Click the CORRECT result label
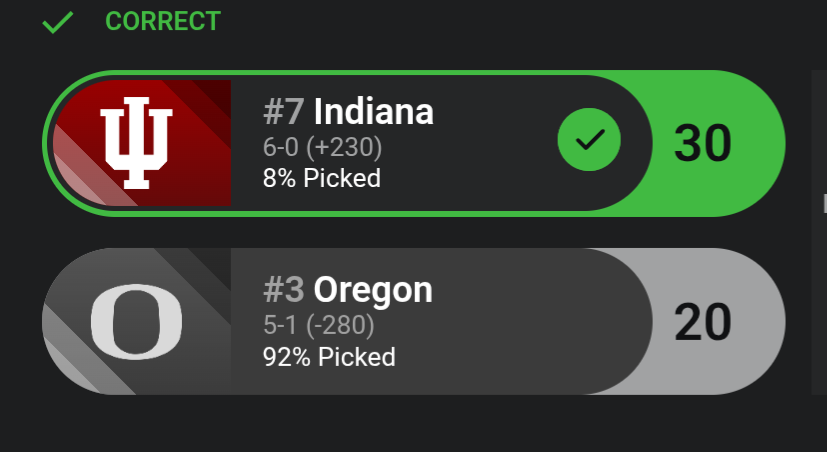The height and width of the screenshot is (452, 827). point(162,21)
